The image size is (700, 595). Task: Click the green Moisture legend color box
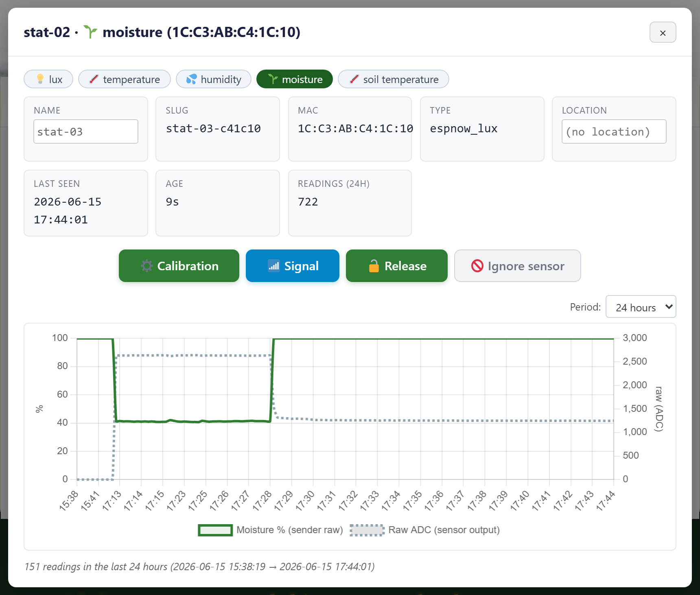click(215, 530)
